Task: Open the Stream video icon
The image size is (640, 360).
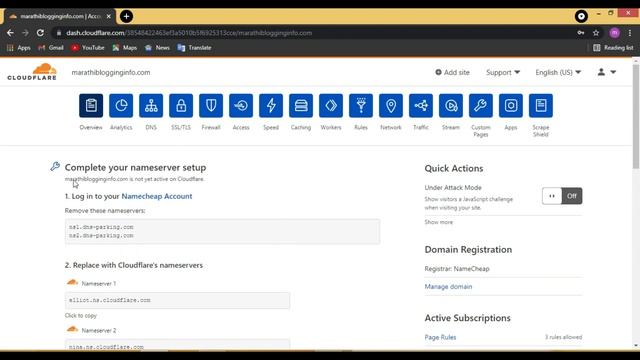Action: tap(451, 105)
